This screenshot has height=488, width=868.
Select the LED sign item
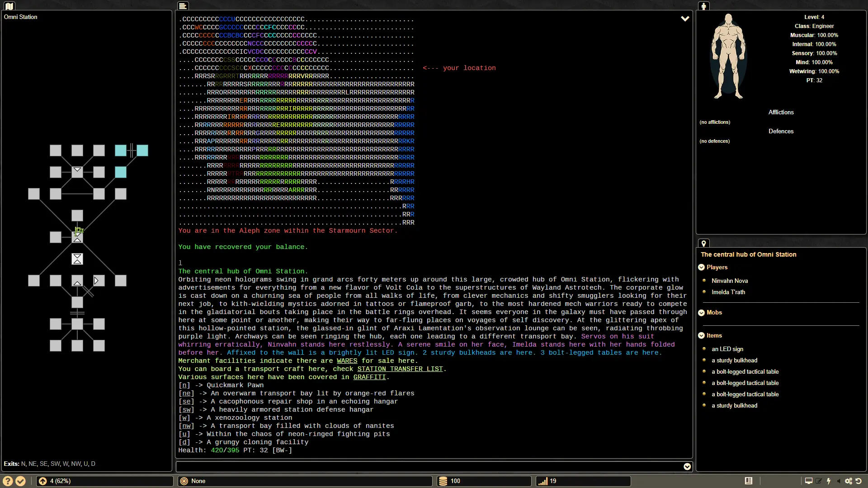pos(727,349)
